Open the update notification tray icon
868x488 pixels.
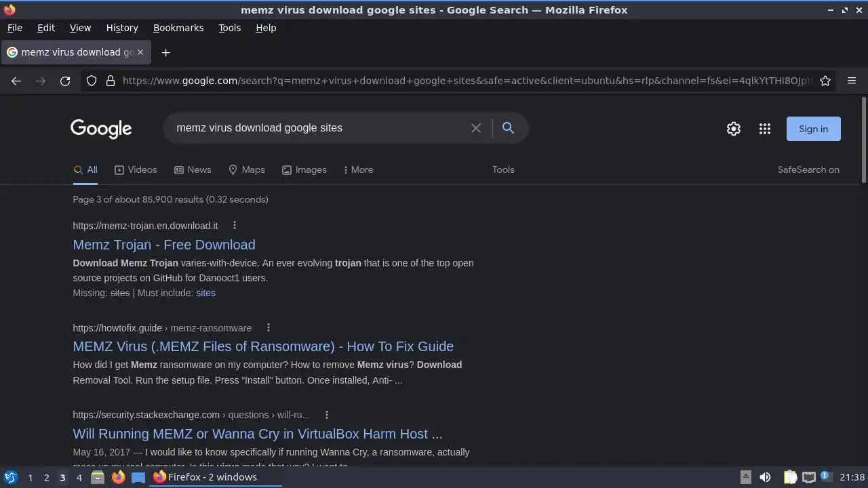click(826, 477)
